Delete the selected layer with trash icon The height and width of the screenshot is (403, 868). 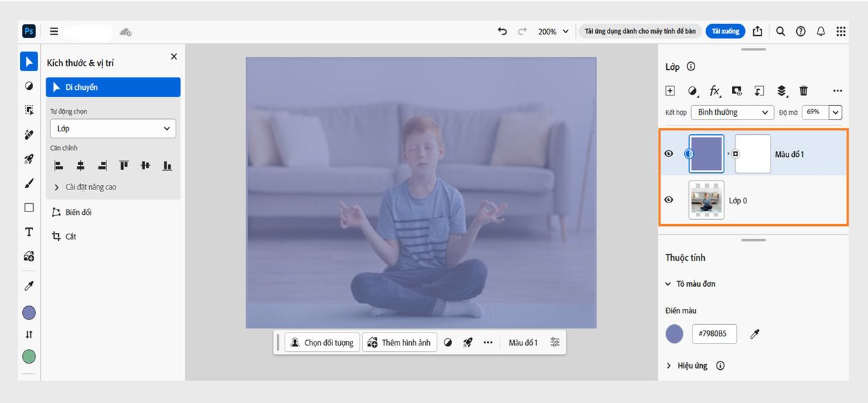[x=804, y=91]
